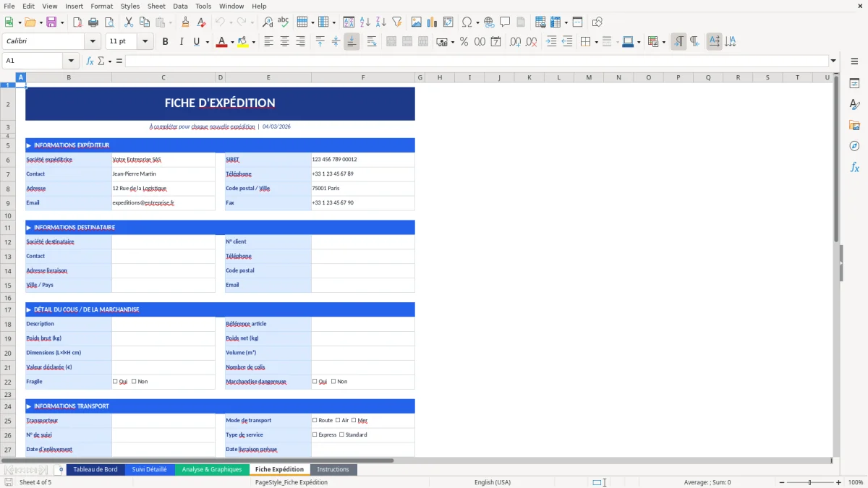This screenshot has width=868, height=488.
Task: Toggle Center Horizontally alignment
Action: pyautogui.click(x=284, y=42)
